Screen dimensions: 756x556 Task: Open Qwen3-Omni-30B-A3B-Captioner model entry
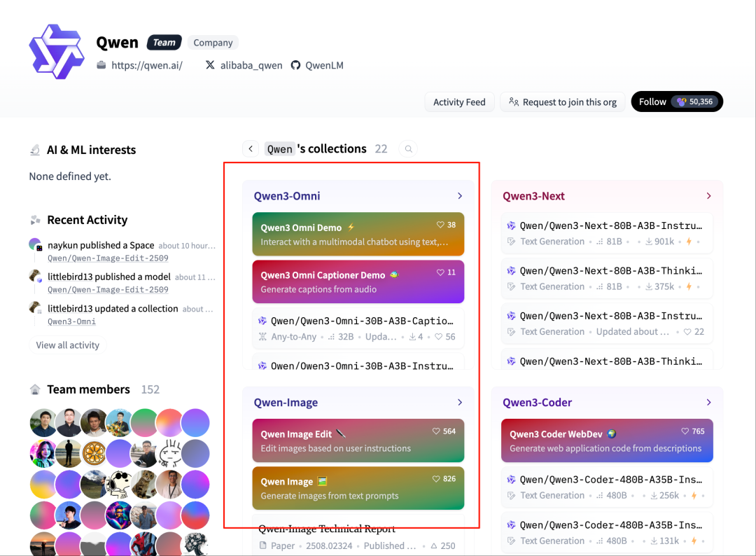click(358, 328)
